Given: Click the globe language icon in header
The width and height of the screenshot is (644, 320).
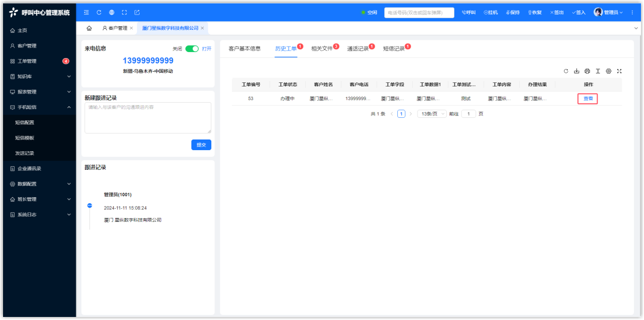Looking at the screenshot, I should [112, 12].
